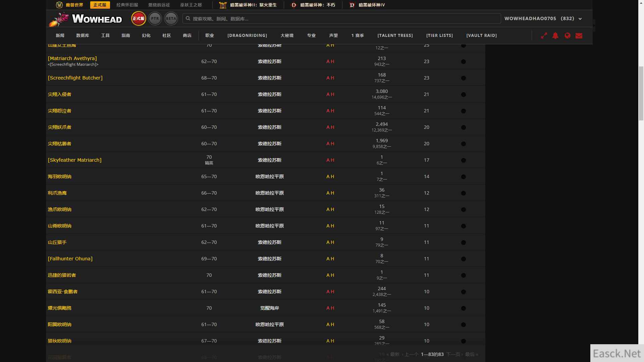Viewport: 644px width, 362px height.
Task: Click the Diablo IV icon
Action: [352, 5]
